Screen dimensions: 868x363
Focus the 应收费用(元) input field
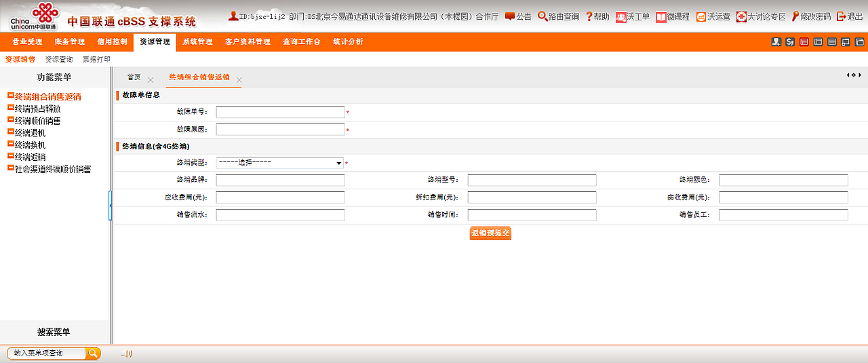coord(280,197)
